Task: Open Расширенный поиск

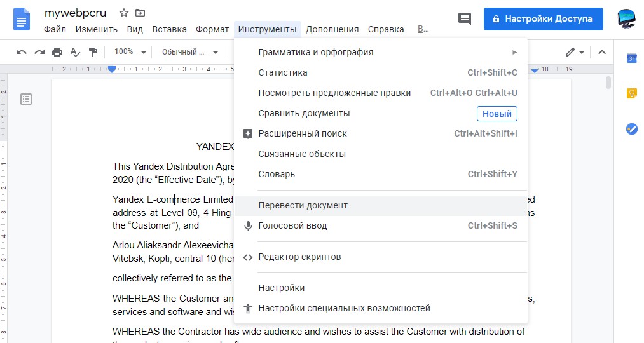Action: (380, 134)
